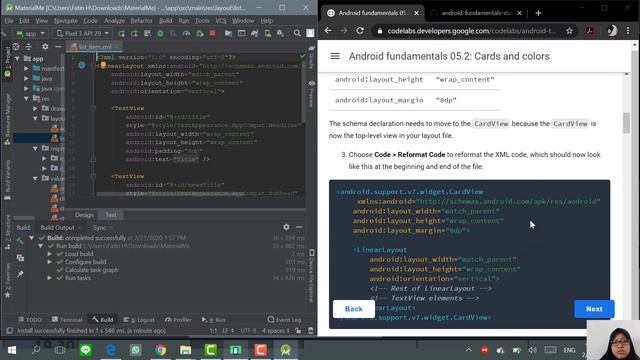This screenshot has height=360, width=640.
Task: Open the Pixel 3 API 29 device dropdown
Action: point(83,33)
